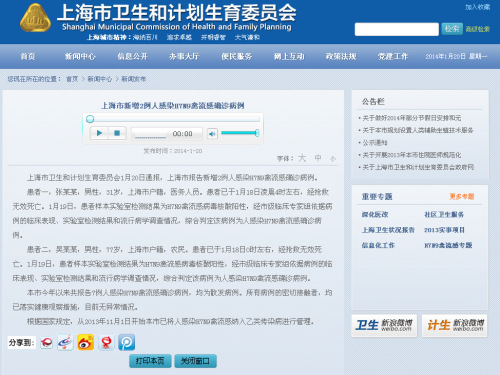Open the 政策法规 navigation menu
The height and width of the screenshot is (375, 500).
tap(341, 56)
